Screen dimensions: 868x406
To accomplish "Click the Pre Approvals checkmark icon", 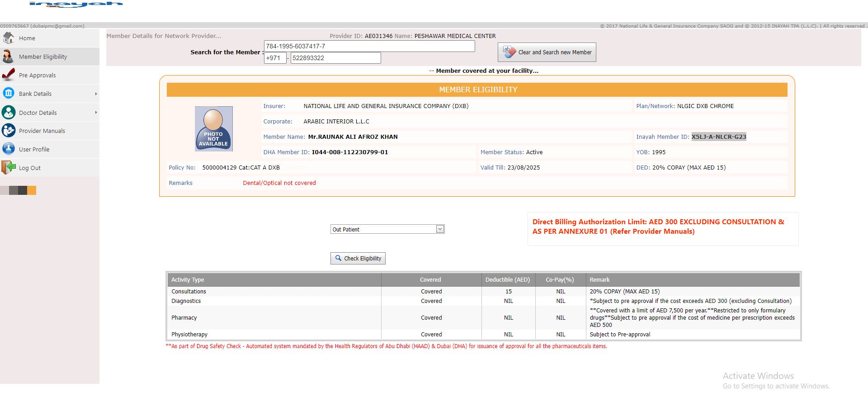I will click(x=8, y=75).
